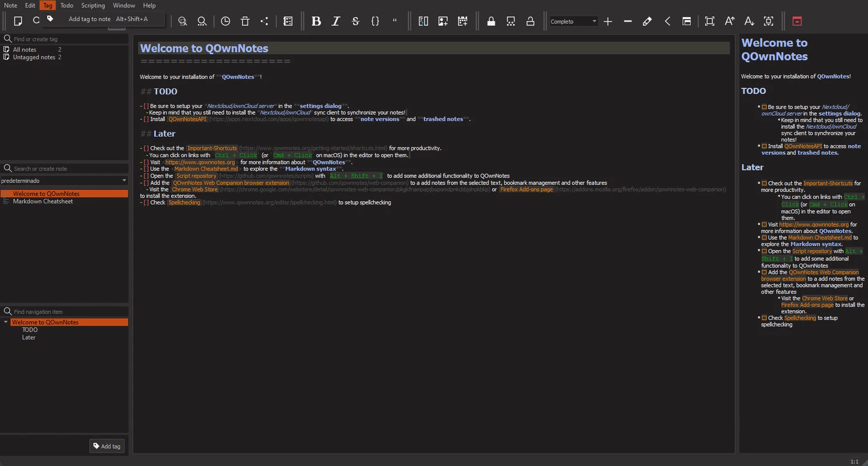Insert code block with braces icon
868x466 pixels.
tap(375, 21)
